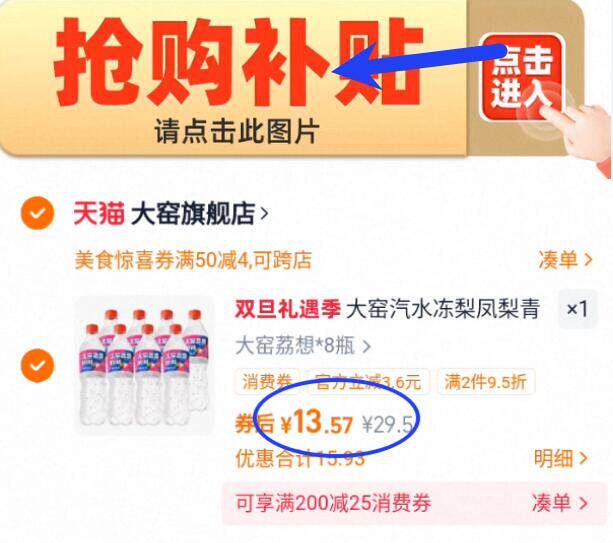
Task: Tap the 消费券 discount tag
Action: coord(267,382)
